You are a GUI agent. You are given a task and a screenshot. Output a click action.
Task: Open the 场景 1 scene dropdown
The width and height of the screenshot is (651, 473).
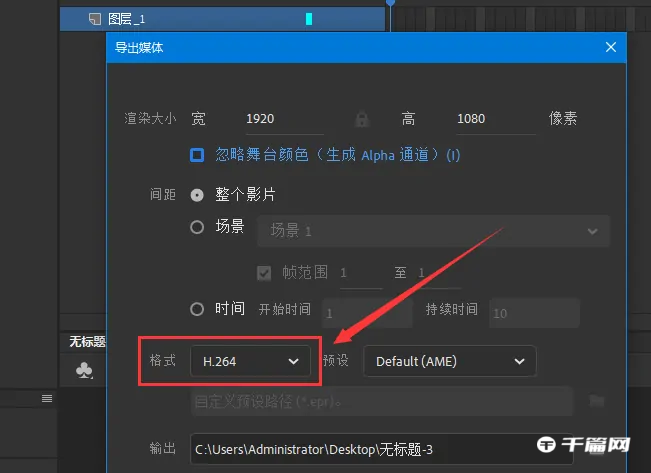[x=433, y=230]
